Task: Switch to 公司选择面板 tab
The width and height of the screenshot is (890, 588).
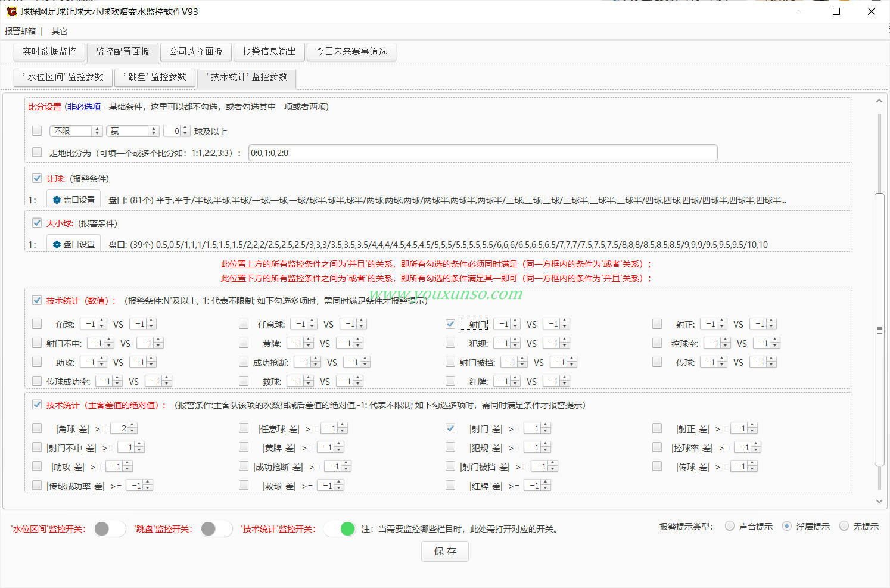Action: click(196, 52)
